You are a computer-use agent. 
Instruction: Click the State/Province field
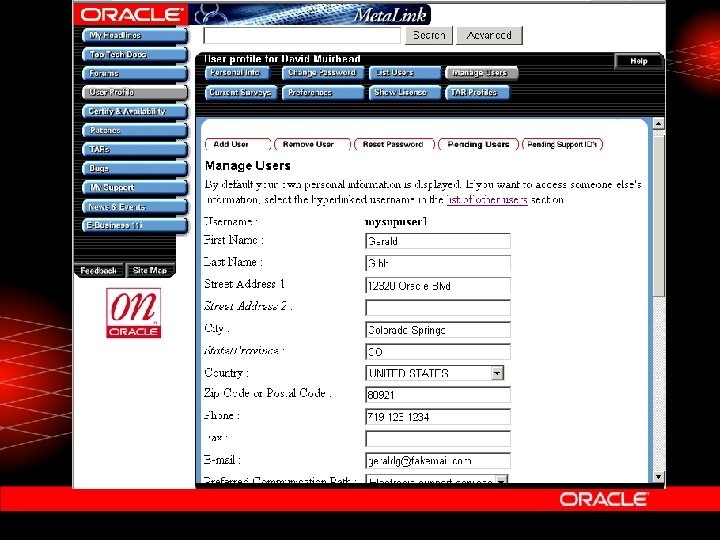[x=438, y=352]
